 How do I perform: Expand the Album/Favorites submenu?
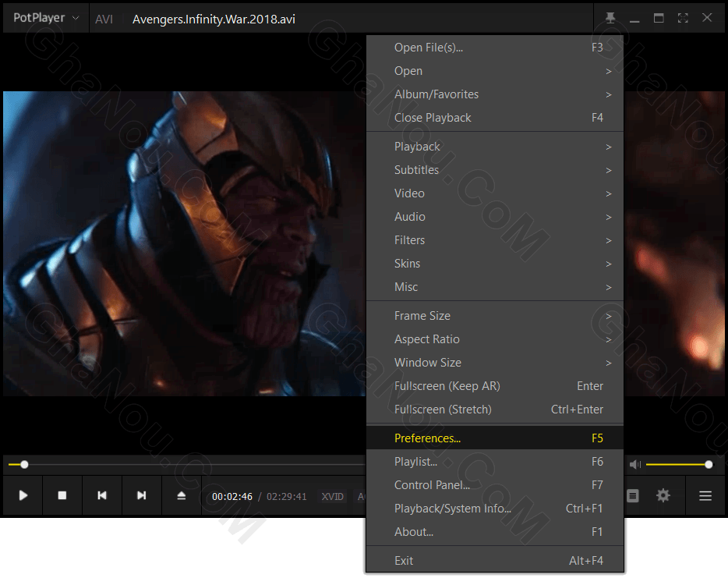[x=495, y=94]
